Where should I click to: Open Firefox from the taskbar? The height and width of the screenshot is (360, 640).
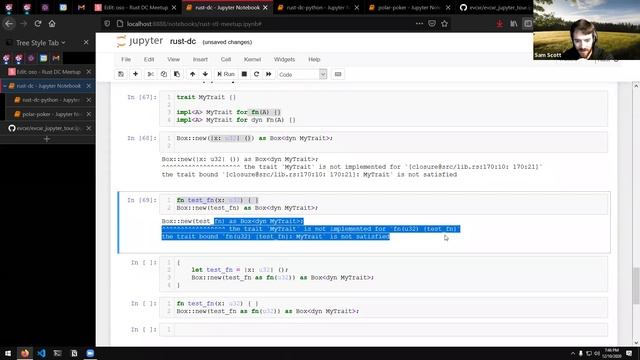[x=25, y=353]
